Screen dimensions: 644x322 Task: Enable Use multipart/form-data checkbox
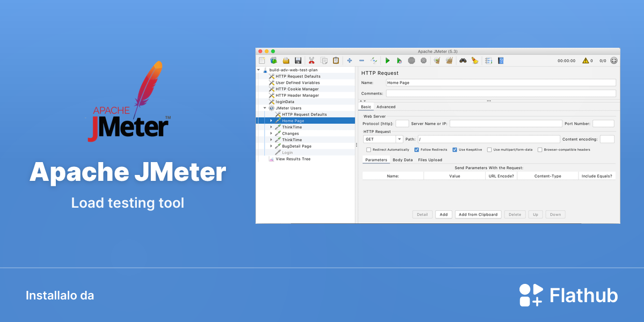tap(489, 150)
